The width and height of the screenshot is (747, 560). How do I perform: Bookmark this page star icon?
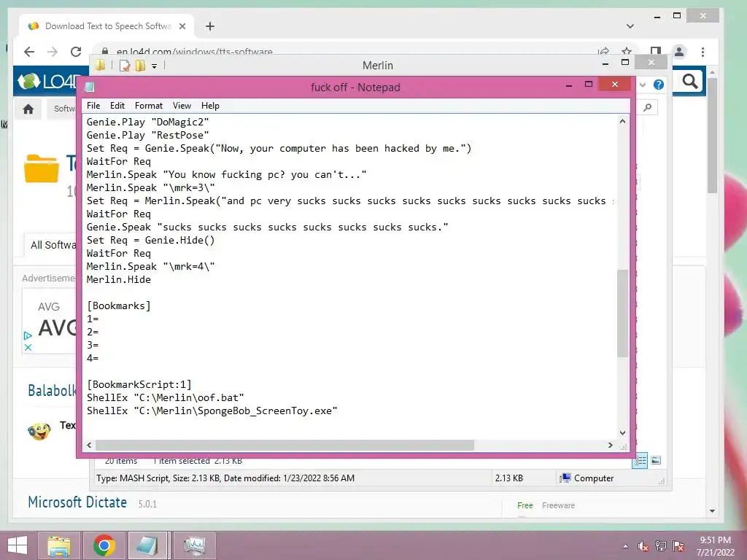pyautogui.click(x=627, y=52)
